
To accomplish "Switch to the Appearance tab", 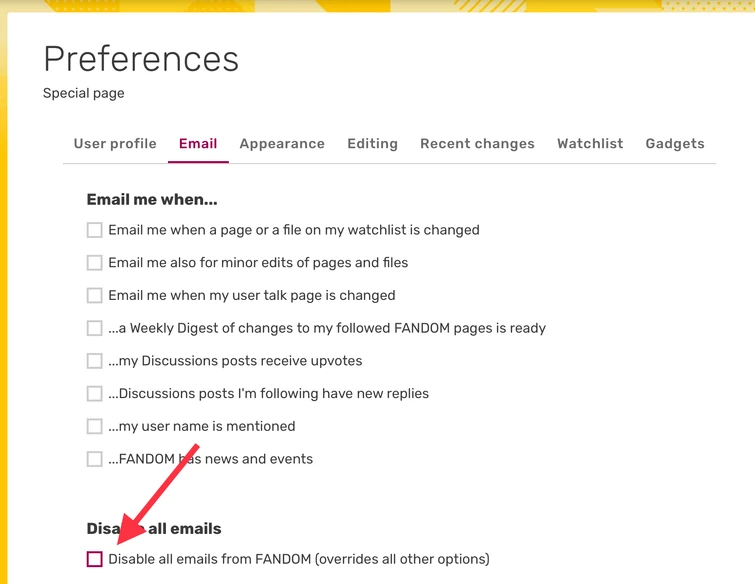I will 282,143.
